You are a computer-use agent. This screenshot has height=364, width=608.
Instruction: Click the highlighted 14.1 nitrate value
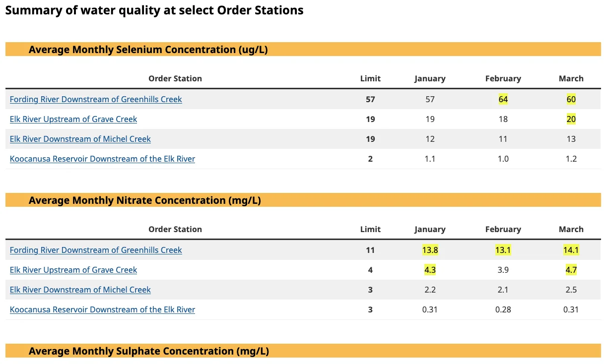click(571, 250)
